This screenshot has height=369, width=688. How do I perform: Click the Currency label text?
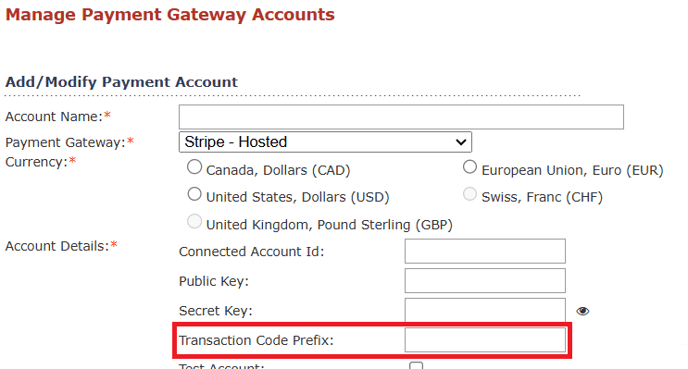pos(36,162)
